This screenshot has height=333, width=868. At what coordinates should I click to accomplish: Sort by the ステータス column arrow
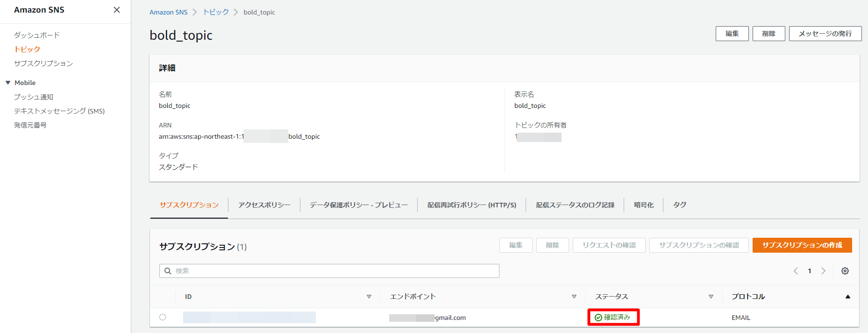point(711,297)
